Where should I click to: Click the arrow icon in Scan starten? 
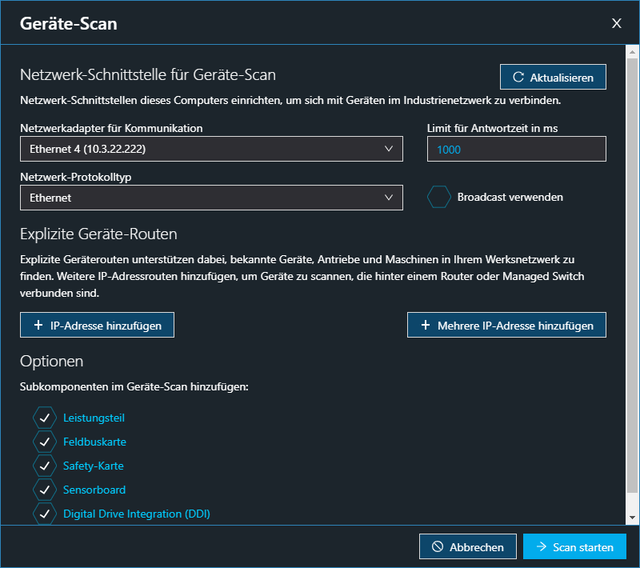(x=541, y=547)
